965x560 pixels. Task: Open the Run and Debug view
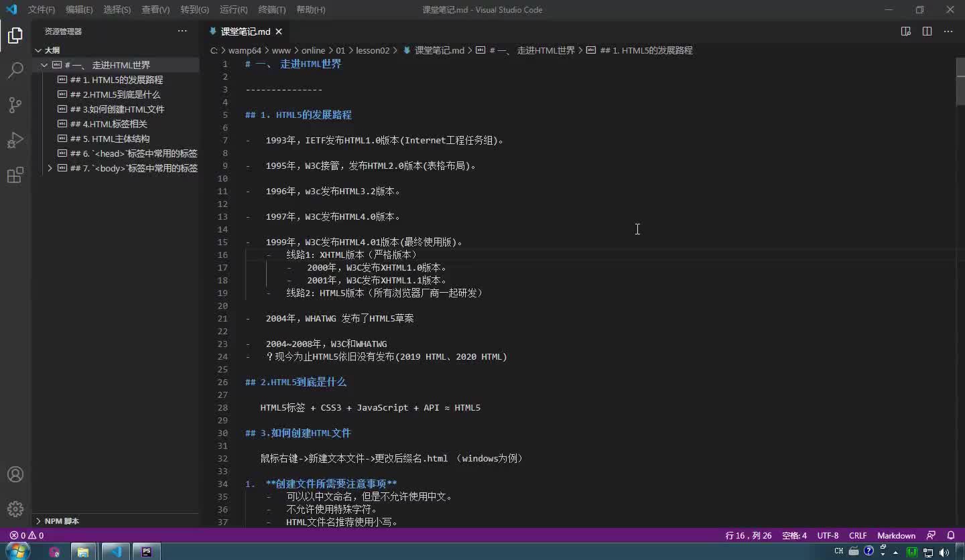tap(15, 140)
